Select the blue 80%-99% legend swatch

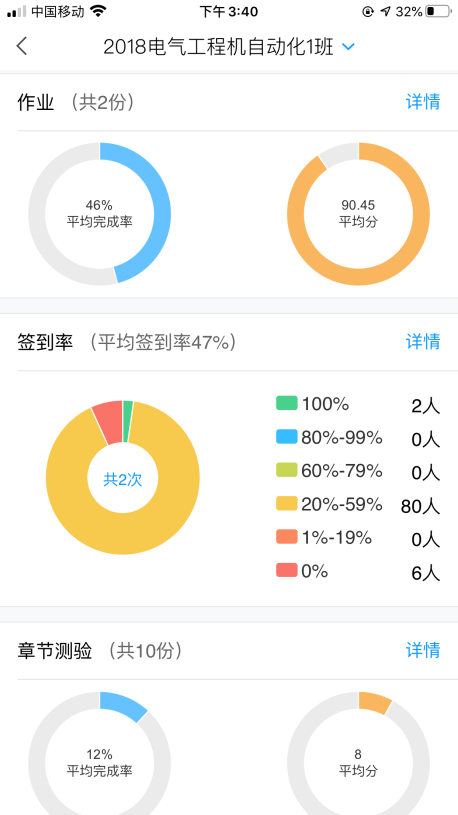[x=286, y=437]
